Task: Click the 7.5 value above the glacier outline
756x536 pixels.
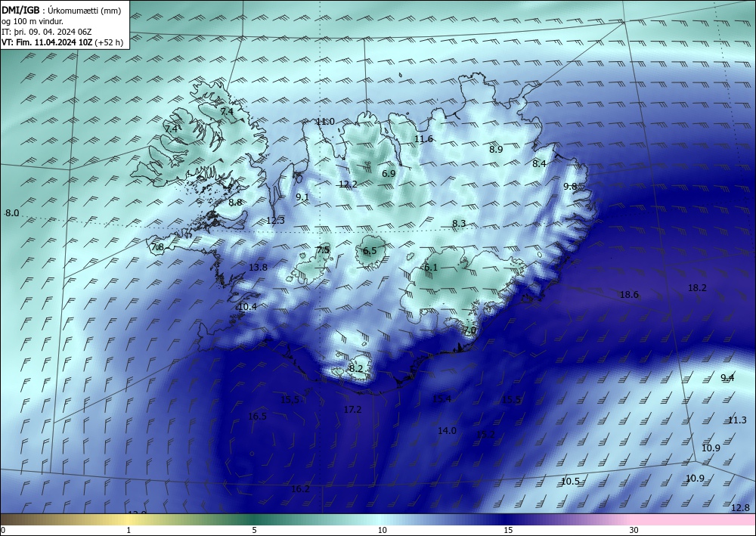Action: point(323,249)
